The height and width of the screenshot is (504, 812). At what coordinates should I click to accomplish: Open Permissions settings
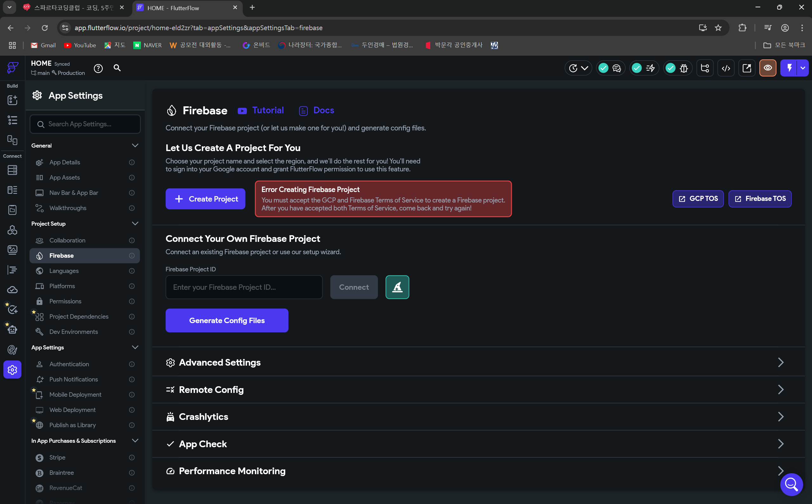[x=85, y=301]
